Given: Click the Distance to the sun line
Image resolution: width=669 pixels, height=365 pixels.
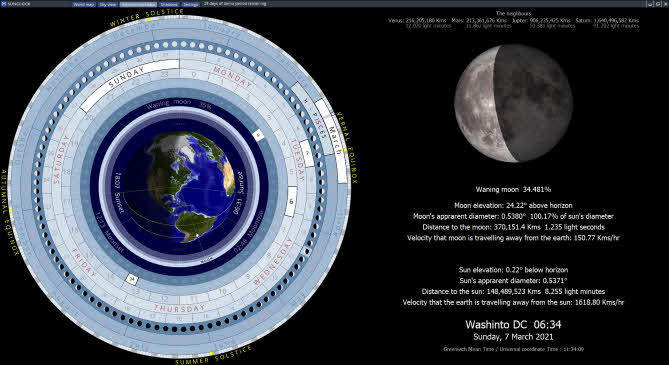Looking at the screenshot, I should (x=513, y=292).
